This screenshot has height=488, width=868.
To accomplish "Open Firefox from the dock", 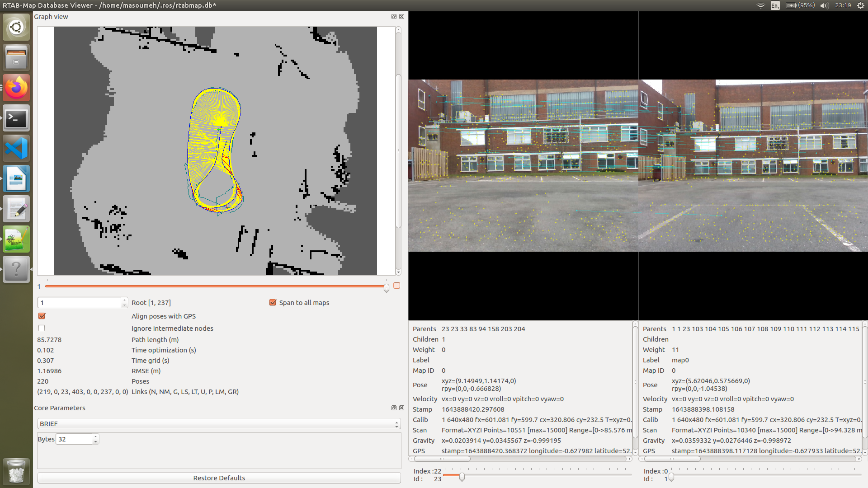I will 16,88.
